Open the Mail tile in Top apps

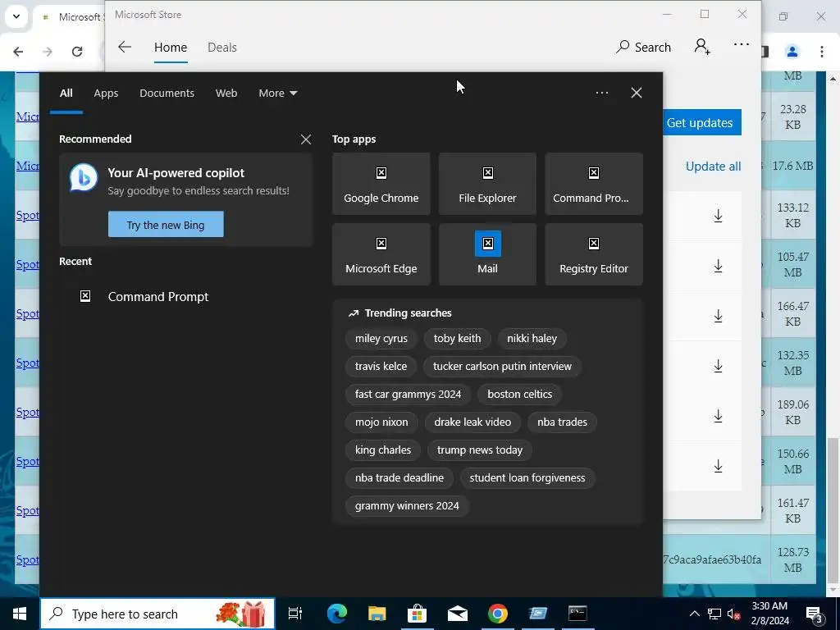click(x=487, y=254)
